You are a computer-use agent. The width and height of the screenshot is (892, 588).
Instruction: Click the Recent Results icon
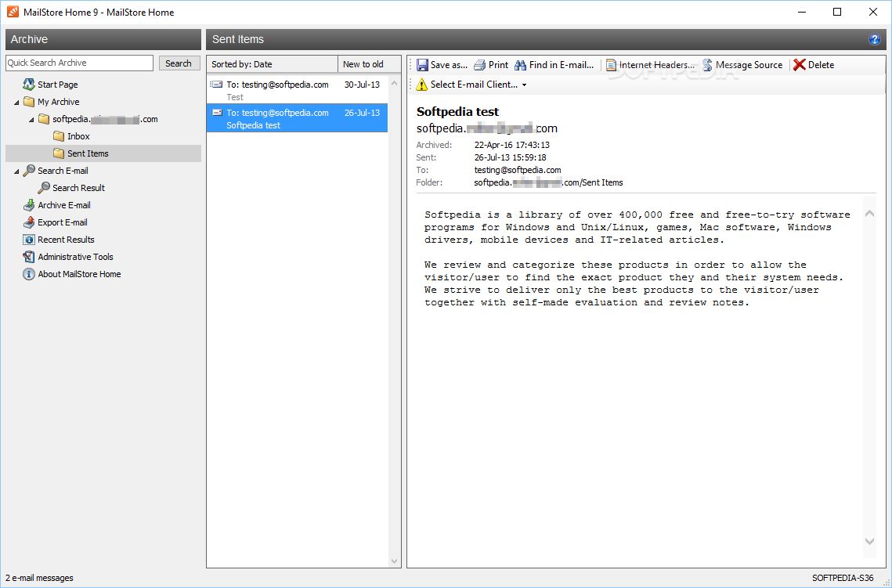tap(28, 240)
